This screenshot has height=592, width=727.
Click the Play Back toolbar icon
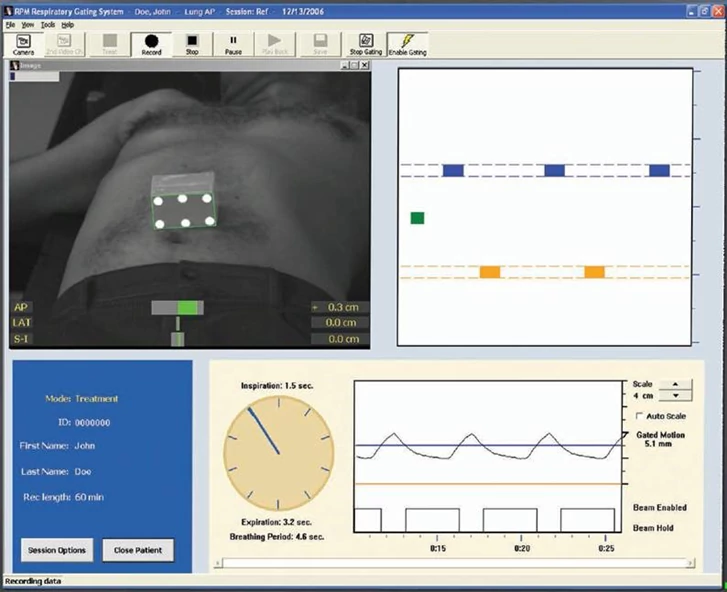(273, 43)
